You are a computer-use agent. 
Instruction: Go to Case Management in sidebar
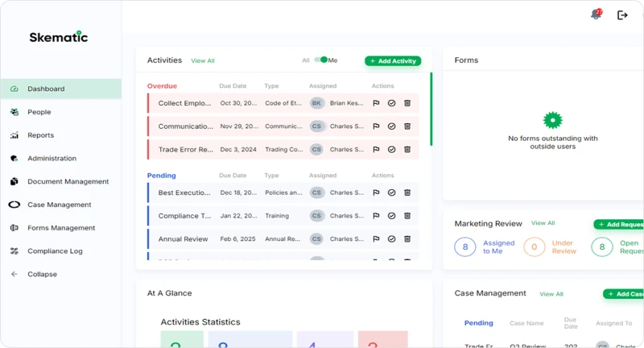[x=59, y=205]
